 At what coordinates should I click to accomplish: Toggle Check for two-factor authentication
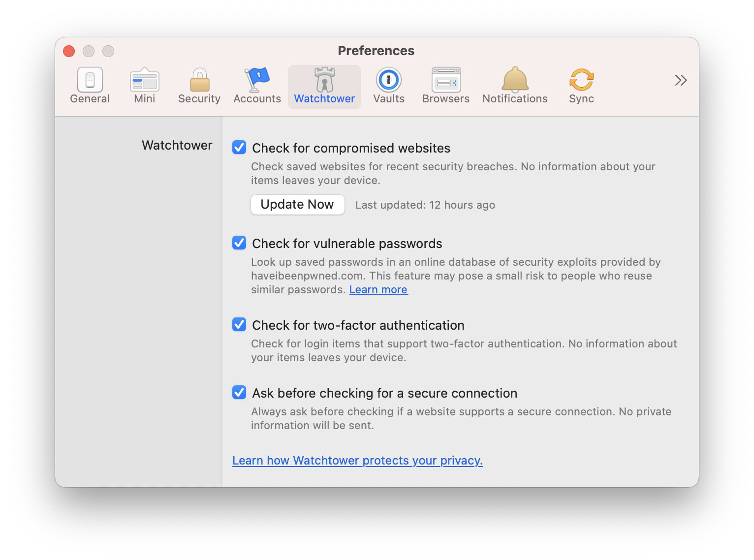[x=239, y=324]
